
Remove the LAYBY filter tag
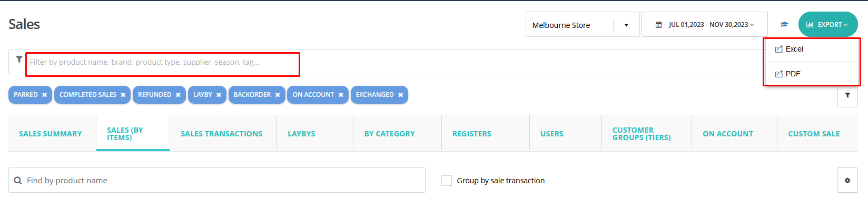219,95
